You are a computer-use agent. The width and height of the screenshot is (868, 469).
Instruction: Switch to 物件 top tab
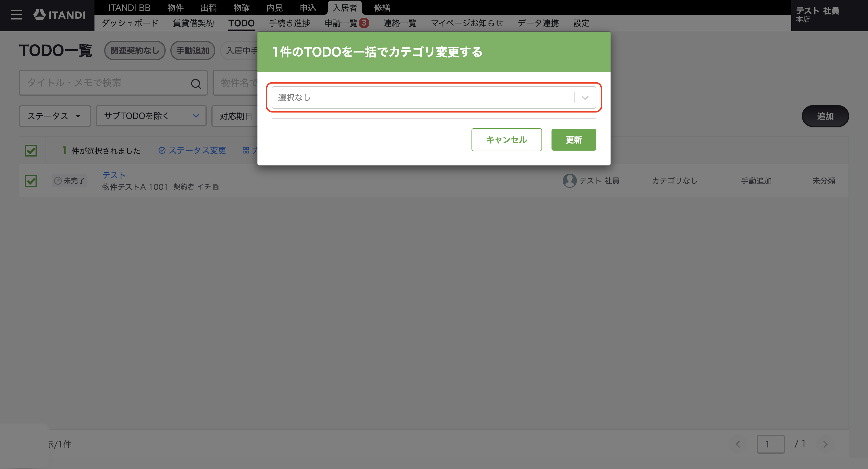click(175, 7)
